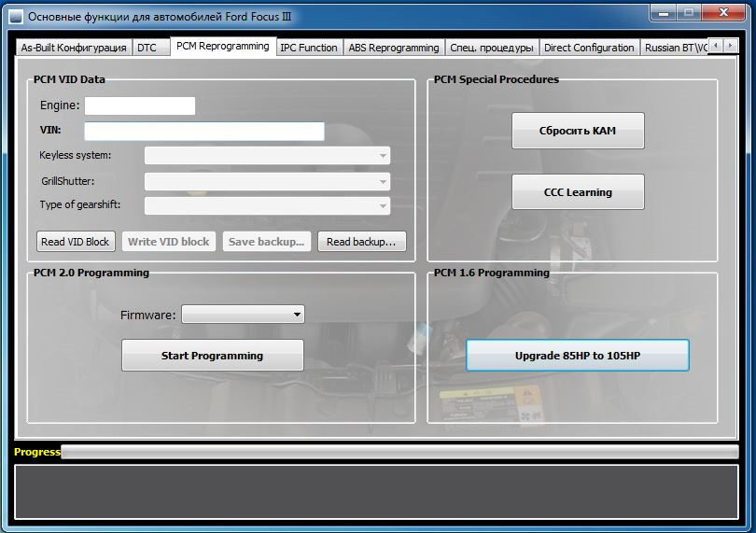Click Upgrade 85HP to 105HP button

(578, 356)
